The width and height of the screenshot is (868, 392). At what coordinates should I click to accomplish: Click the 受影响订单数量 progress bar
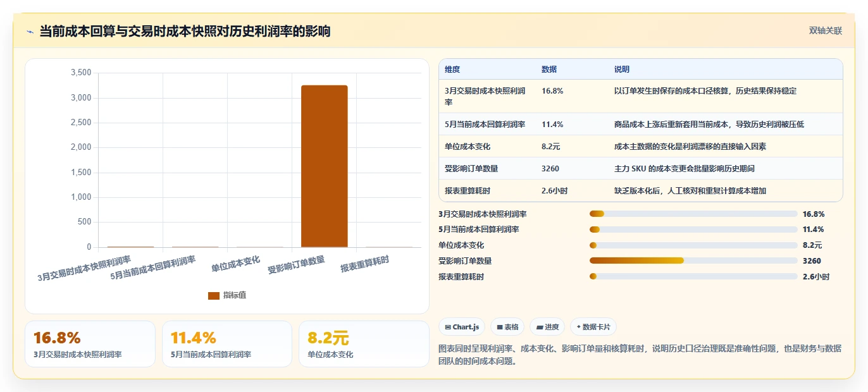coord(693,260)
